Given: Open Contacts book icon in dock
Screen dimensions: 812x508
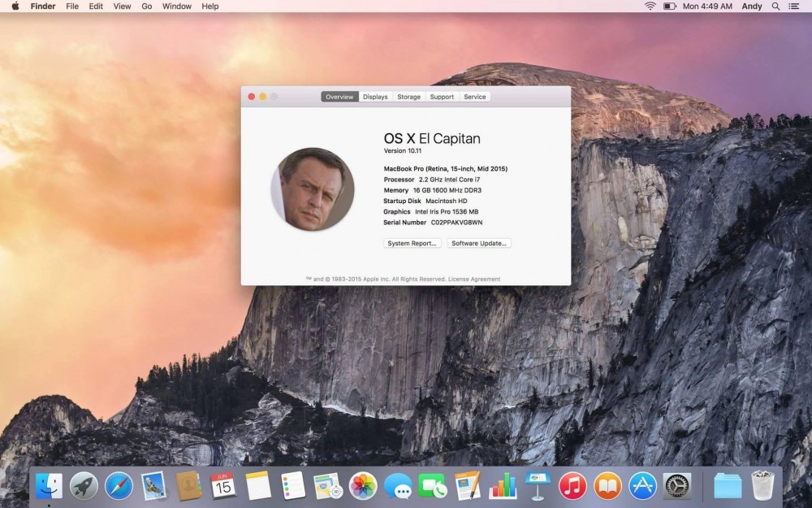Looking at the screenshot, I should click(188, 486).
